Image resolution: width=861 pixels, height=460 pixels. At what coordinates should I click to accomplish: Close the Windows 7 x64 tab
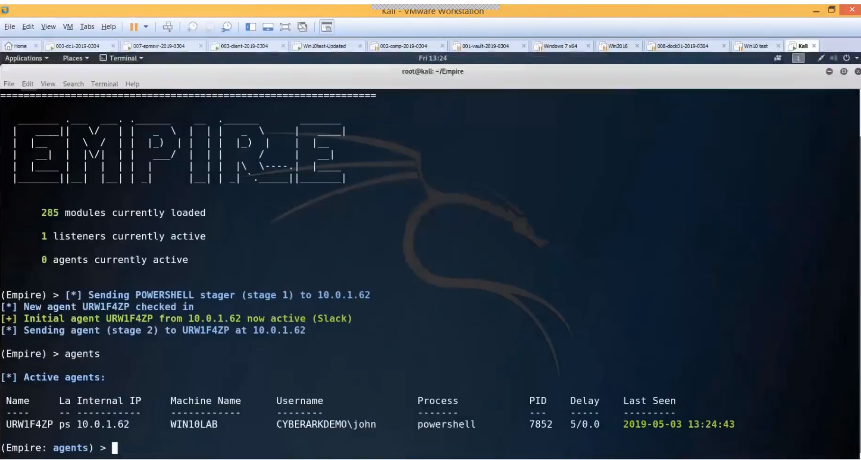tap(589, 46)
